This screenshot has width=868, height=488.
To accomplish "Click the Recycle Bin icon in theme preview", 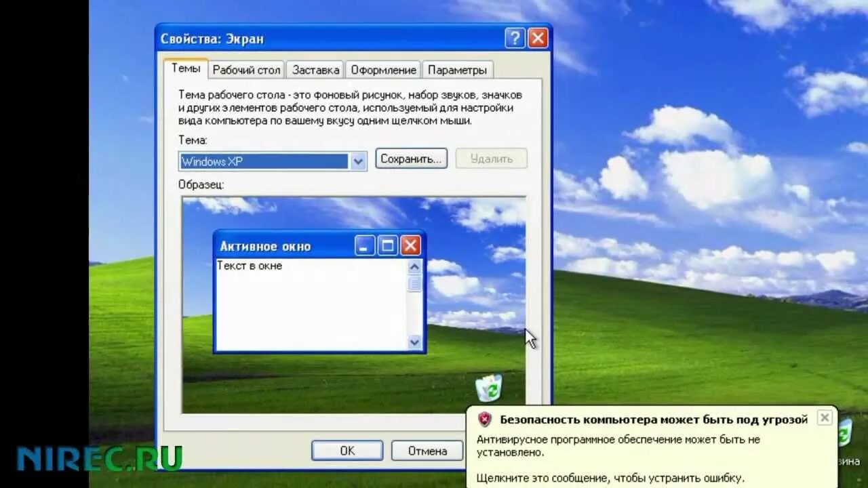I will click(x=489, y=387).
